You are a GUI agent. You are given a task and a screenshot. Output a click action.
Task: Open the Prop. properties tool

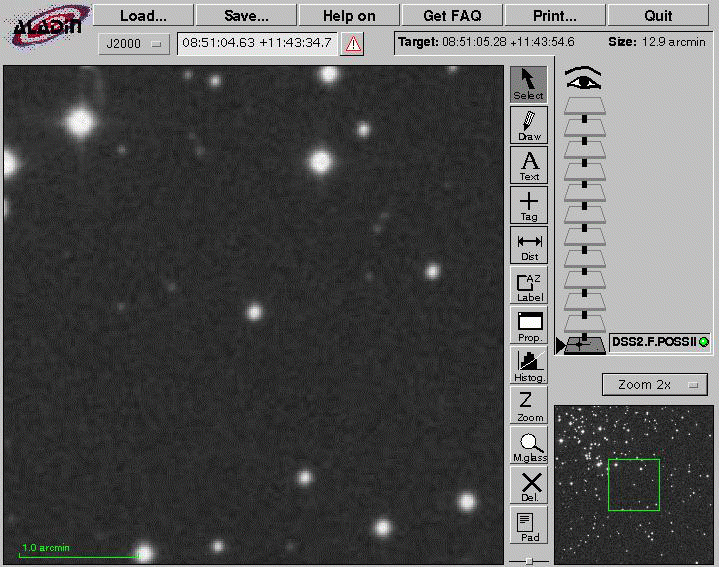pos(529,325)
